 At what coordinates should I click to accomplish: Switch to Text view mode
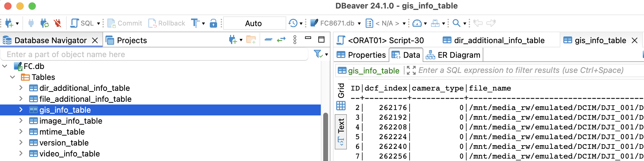(x=341, y=132)
